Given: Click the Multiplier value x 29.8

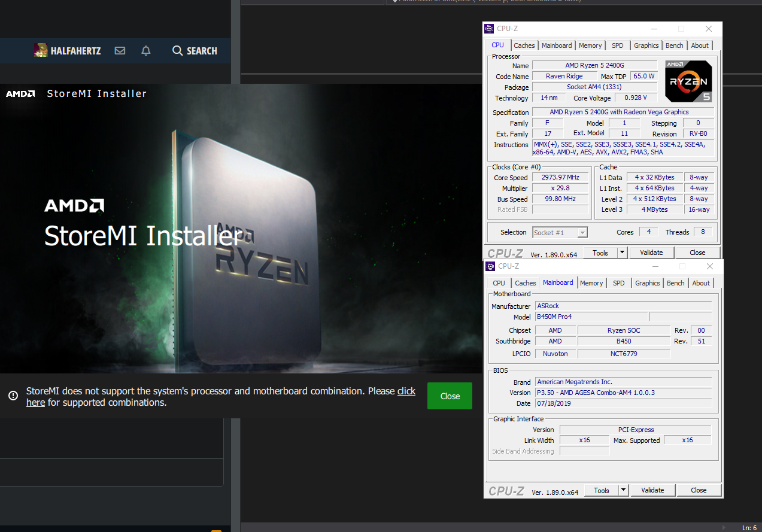Looking at the screenshot, I should pos(560,189).
